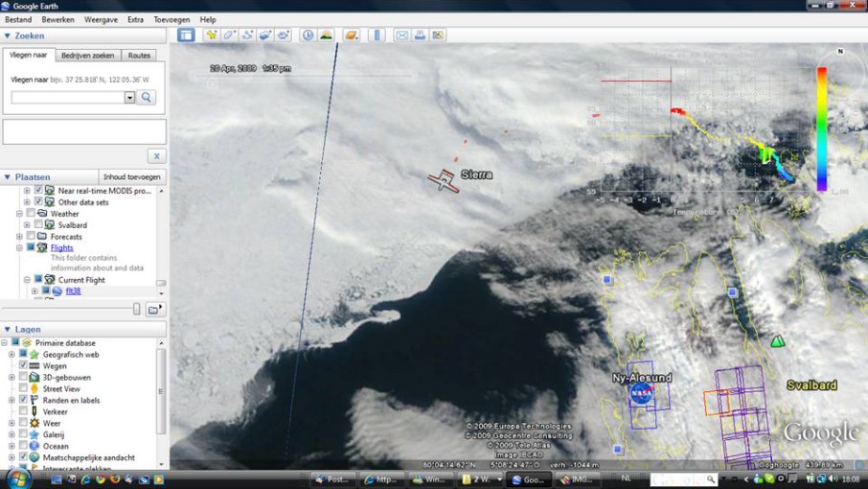Uncheck Other data sets checkbox
868x489 pixels.
(x=38, y=201)
